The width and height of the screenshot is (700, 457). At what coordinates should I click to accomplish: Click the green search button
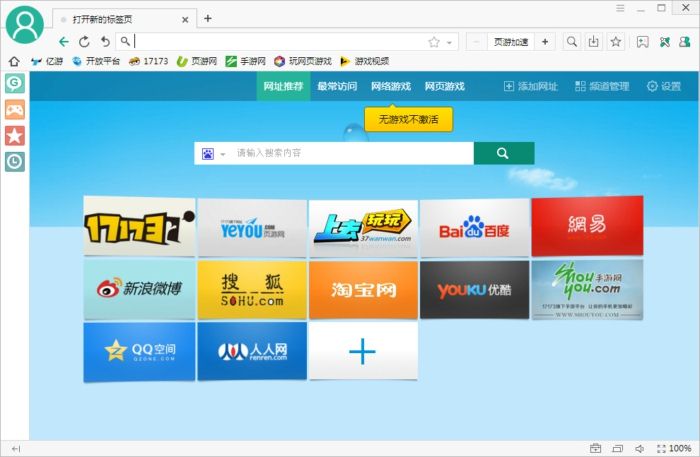[x=504, y=153]
